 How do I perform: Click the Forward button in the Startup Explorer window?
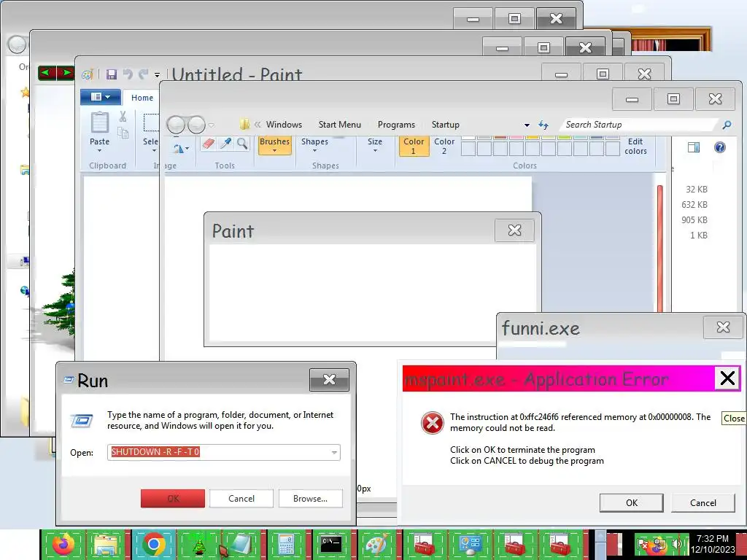coord(196,125)
